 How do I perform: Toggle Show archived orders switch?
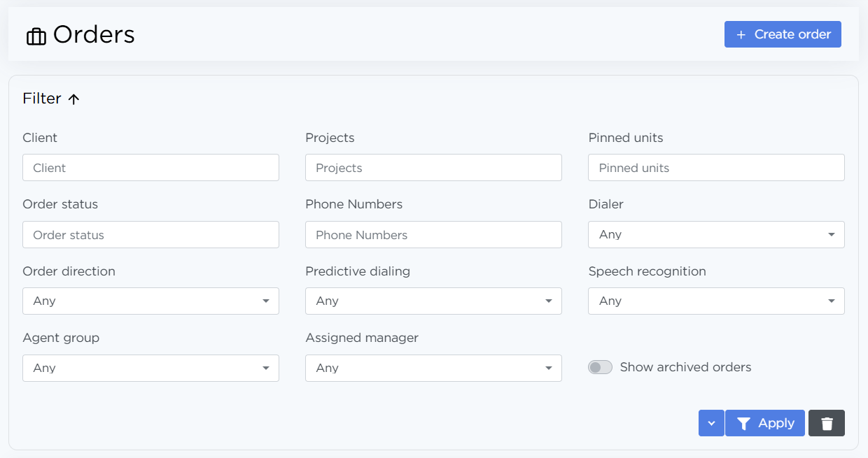600,367
